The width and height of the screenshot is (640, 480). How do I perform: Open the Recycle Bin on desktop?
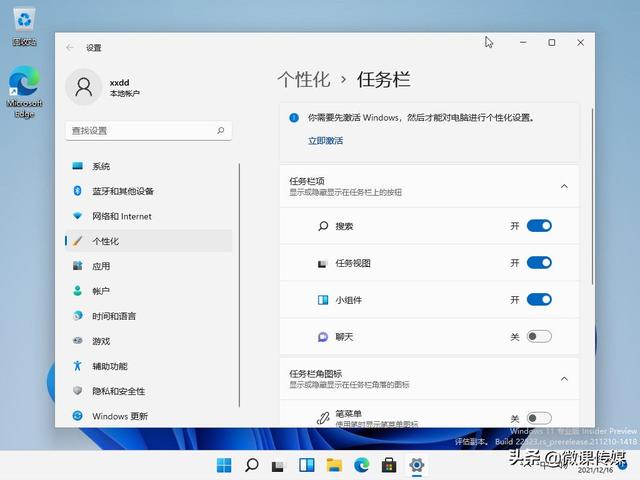[x=24, y=27]
